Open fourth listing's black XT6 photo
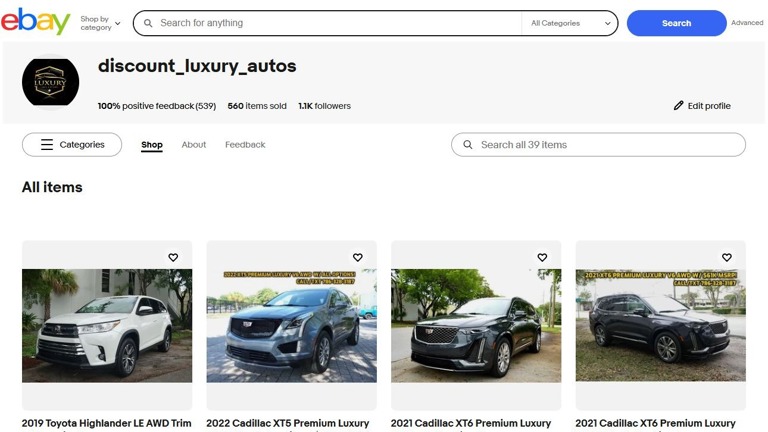The image size is (768, 432). pos(661,325)
